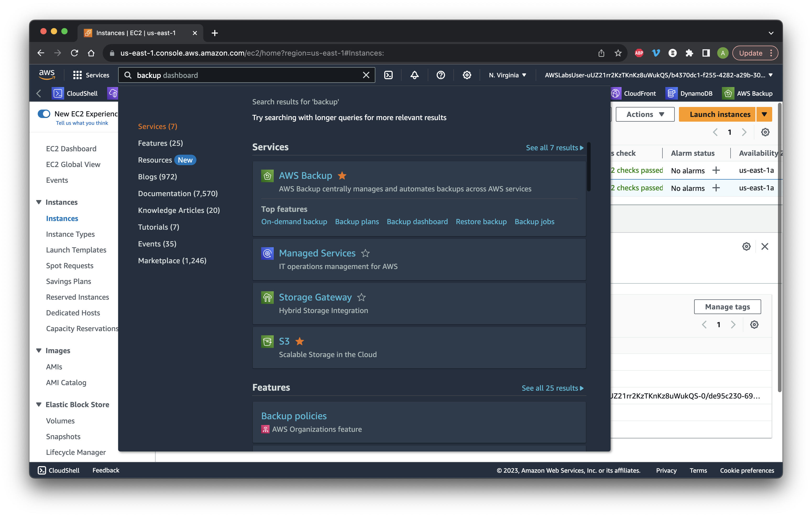Reload the page in browser

(x=75, y=53)
